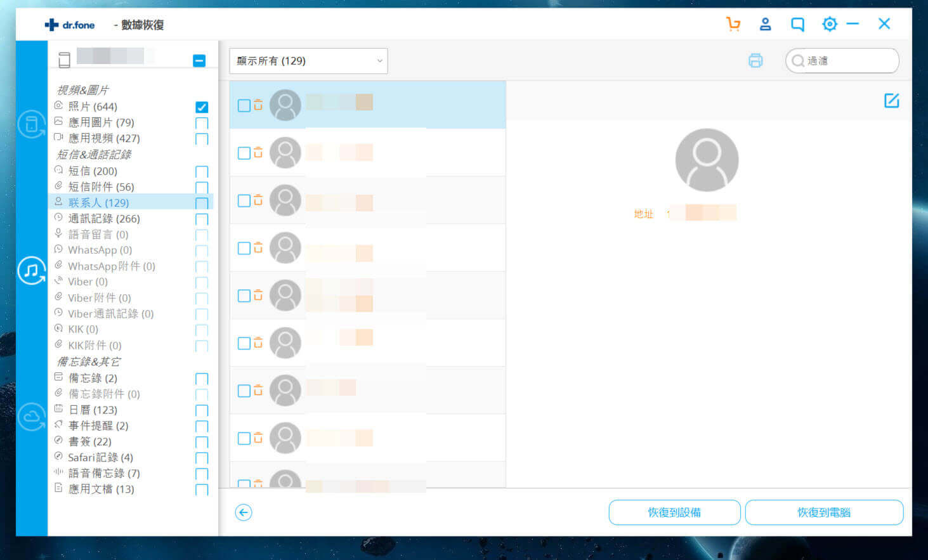Image resolution: width=928 pixels, height=560 pixels.
Task: Click the 恢復到電腦 button
Action: (823, 512)
